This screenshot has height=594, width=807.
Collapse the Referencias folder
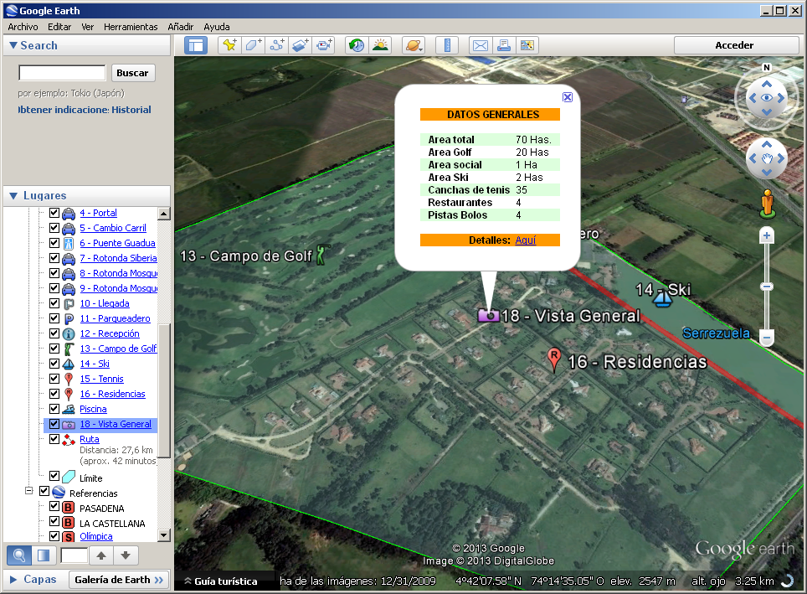click(29, 491)
